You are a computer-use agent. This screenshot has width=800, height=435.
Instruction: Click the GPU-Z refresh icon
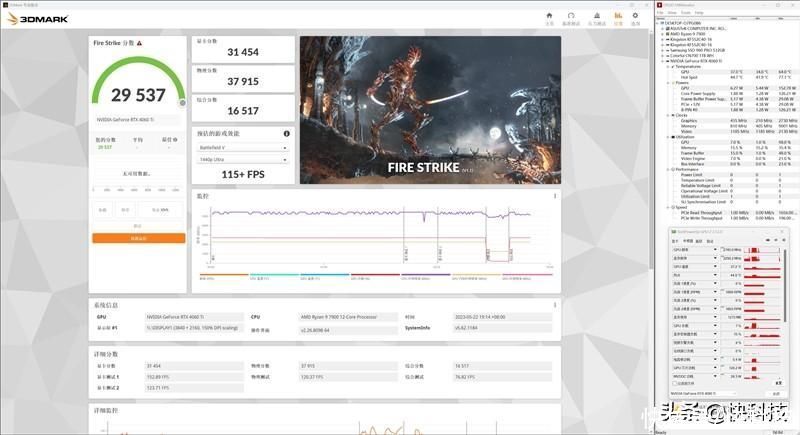776,240
